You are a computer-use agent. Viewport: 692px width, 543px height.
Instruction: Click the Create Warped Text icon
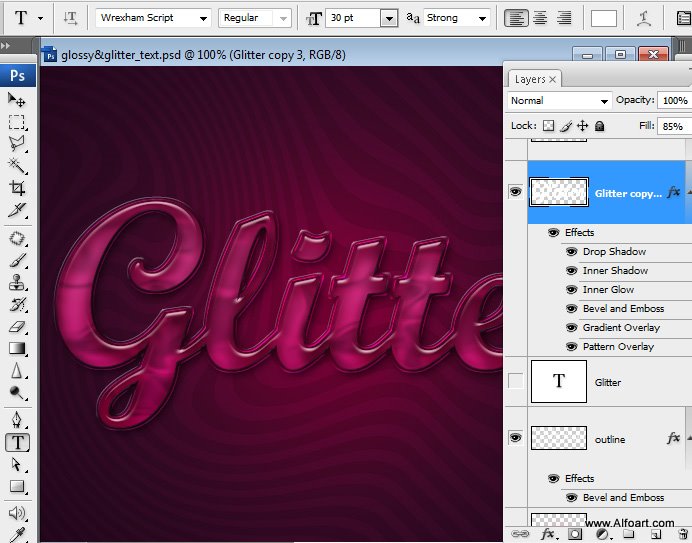(646, 18)
